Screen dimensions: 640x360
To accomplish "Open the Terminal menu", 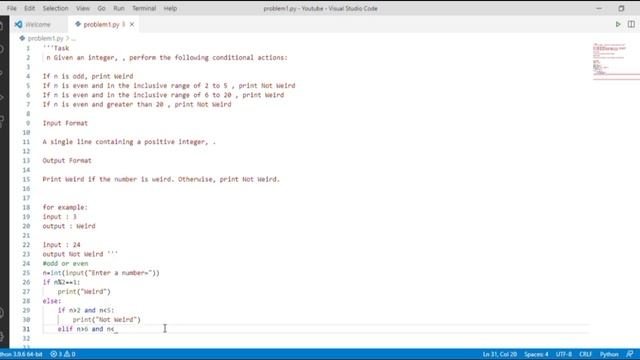I will tap(144, 8).
